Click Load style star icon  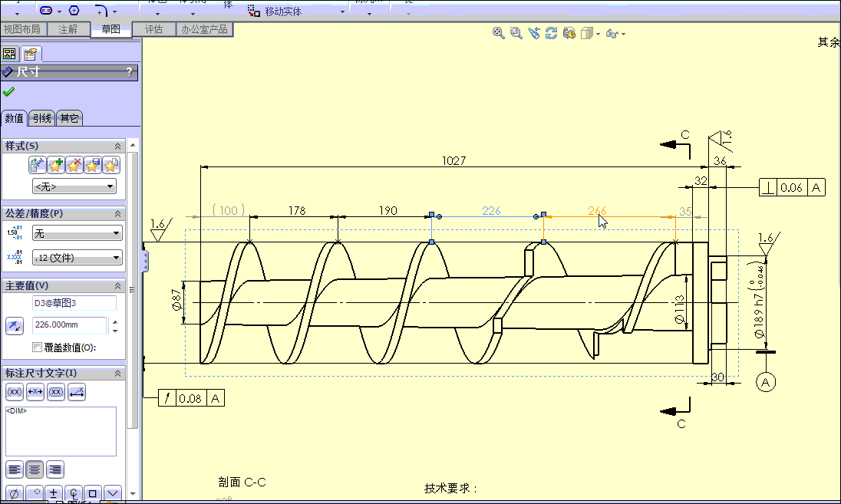(110, 165)
